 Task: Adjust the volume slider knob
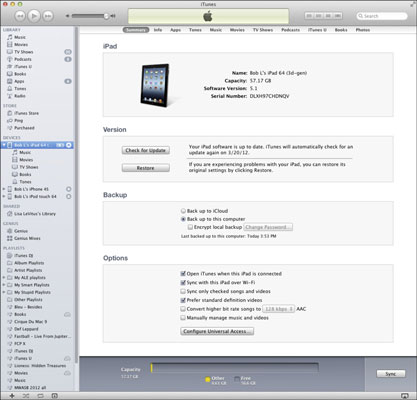pos(106,16)
